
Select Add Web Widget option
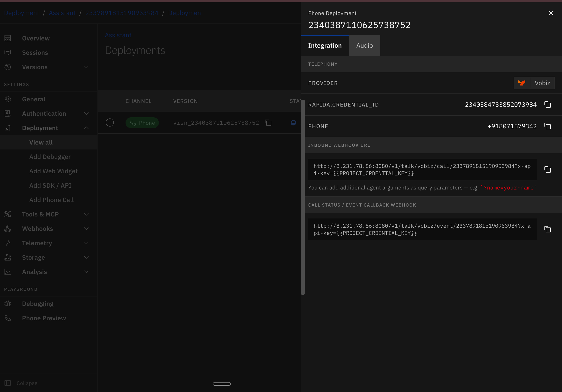pos(48,171)
